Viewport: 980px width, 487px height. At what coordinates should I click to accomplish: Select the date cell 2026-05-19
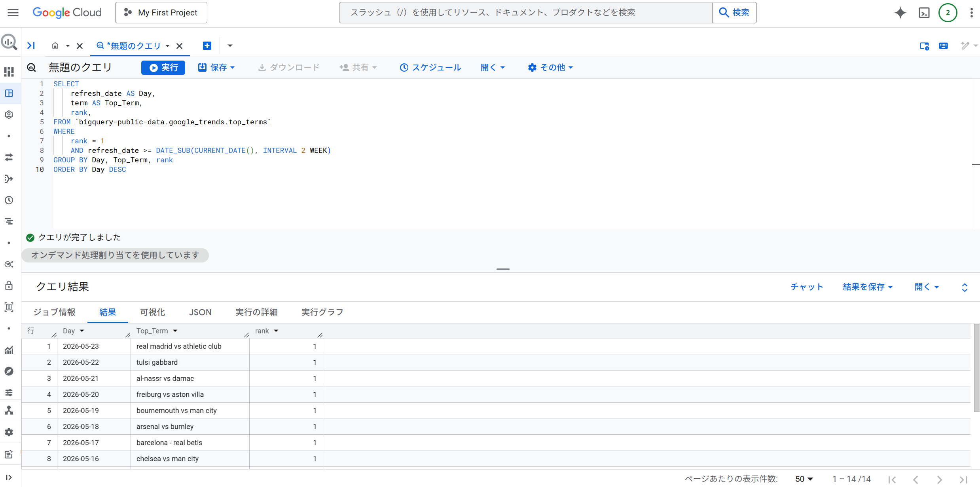[94, 411]
